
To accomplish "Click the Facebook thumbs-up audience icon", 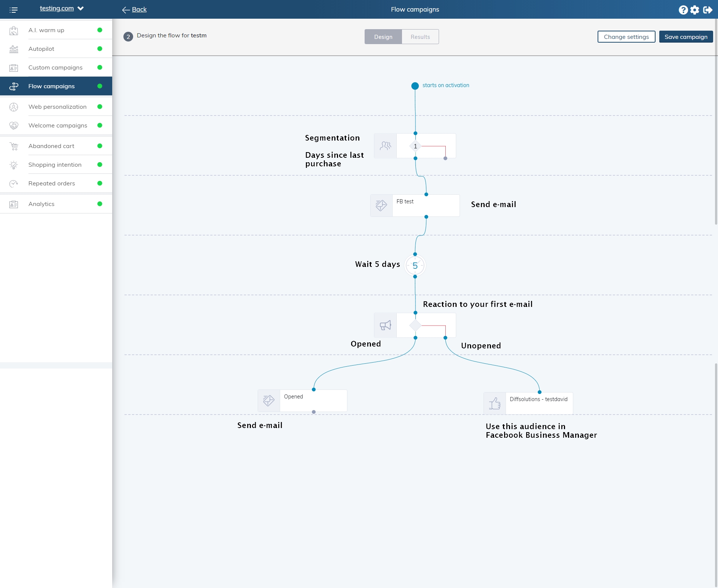I will (494, 403).
